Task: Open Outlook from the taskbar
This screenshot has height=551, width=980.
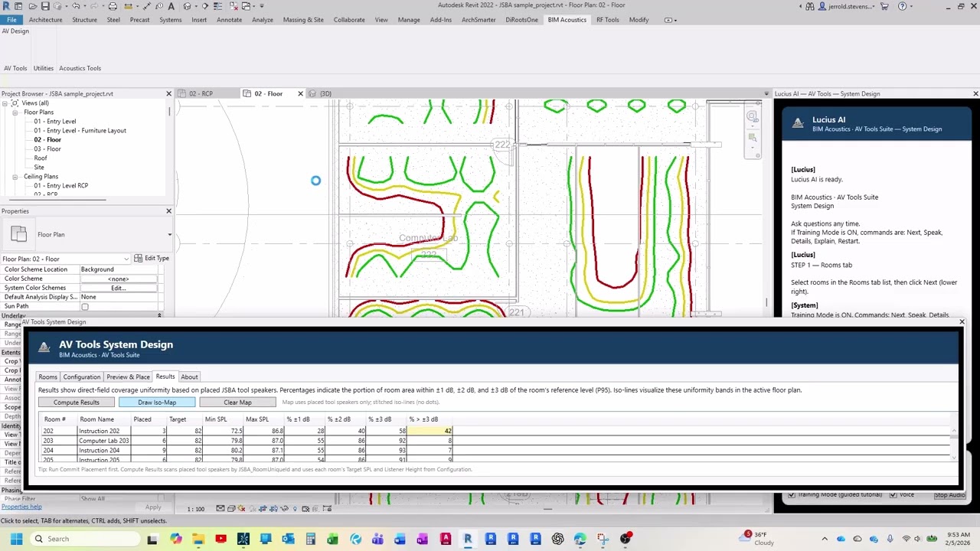Action: pyautogui.click(x=289, y=539)
